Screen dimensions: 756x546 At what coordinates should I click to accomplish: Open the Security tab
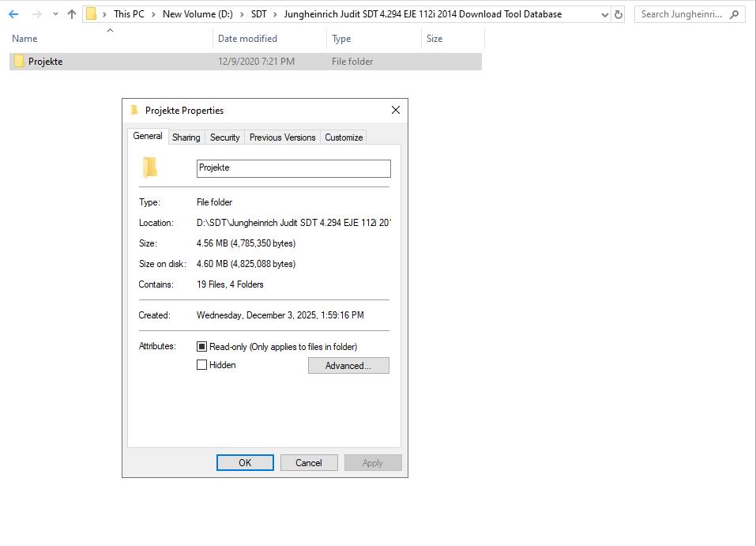[x=224, y=137]
